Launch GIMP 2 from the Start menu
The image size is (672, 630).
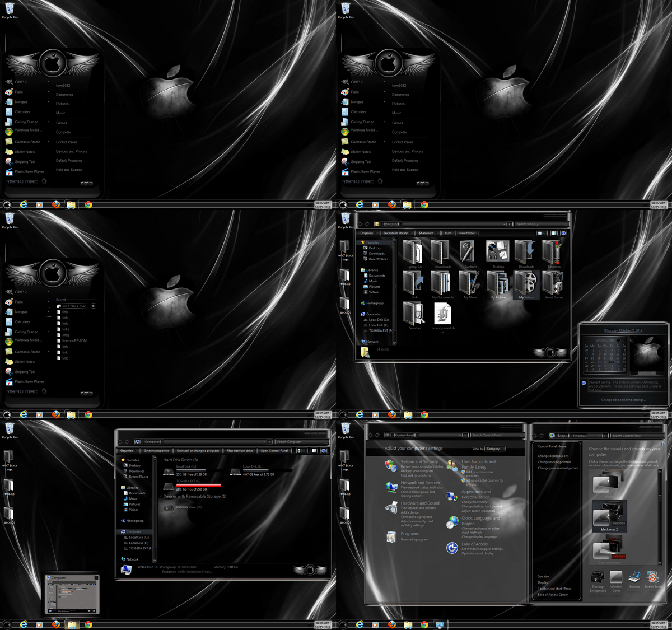21,81
